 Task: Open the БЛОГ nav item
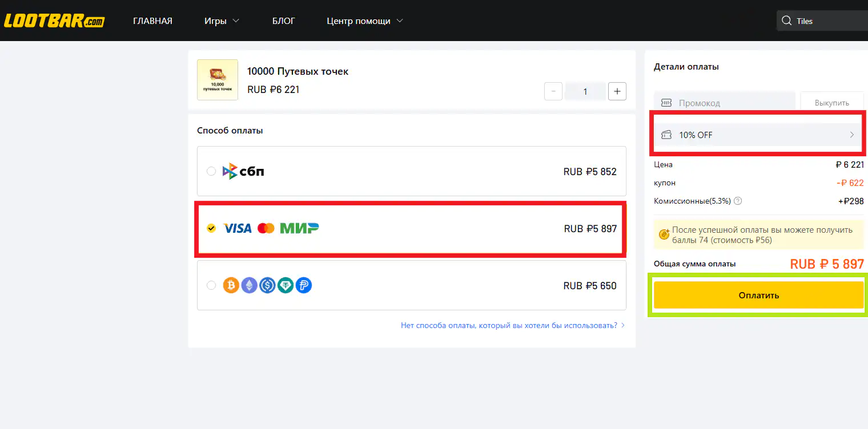pos(284,21)
